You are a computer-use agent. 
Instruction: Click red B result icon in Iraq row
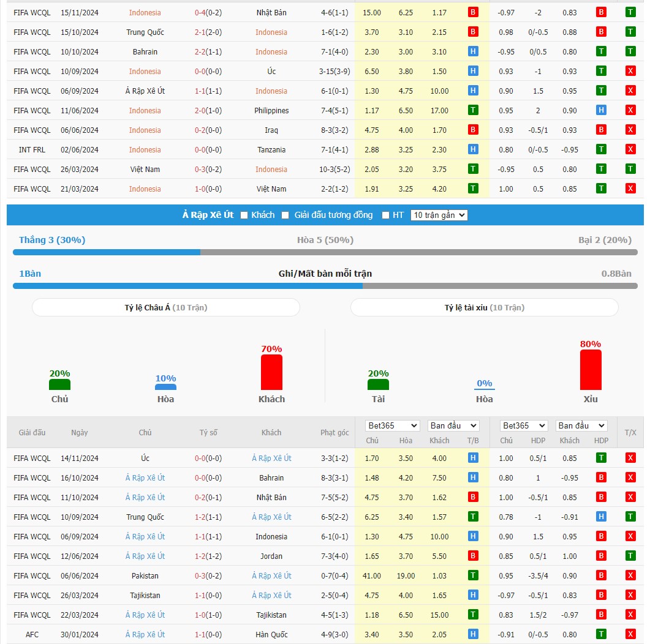tap(472, 130)
